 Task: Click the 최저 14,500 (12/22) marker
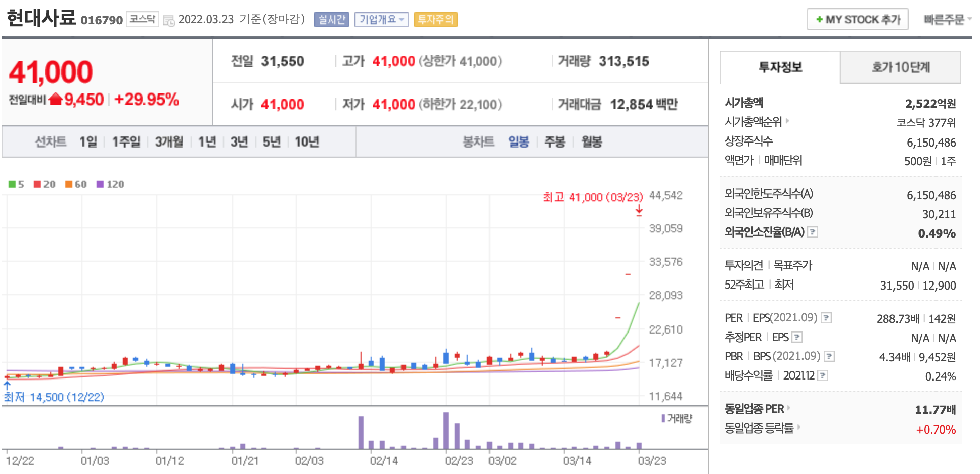click(54, 397)
